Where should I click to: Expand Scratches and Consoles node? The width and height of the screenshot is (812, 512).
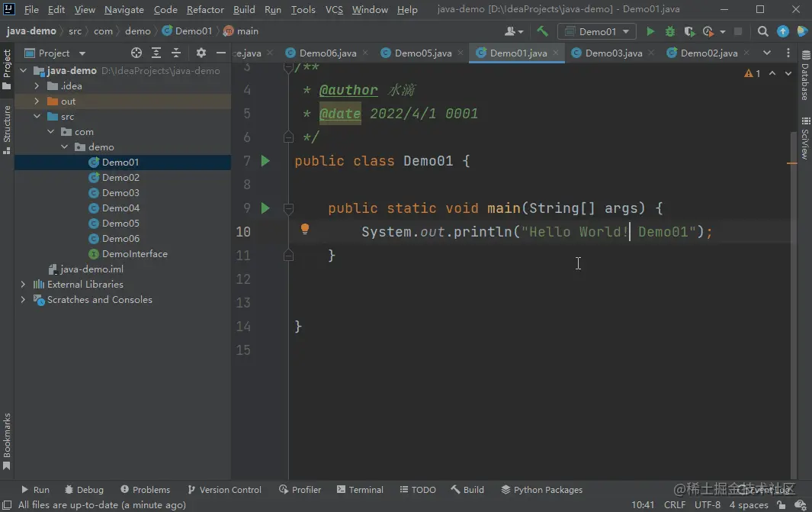coord(24,300)
